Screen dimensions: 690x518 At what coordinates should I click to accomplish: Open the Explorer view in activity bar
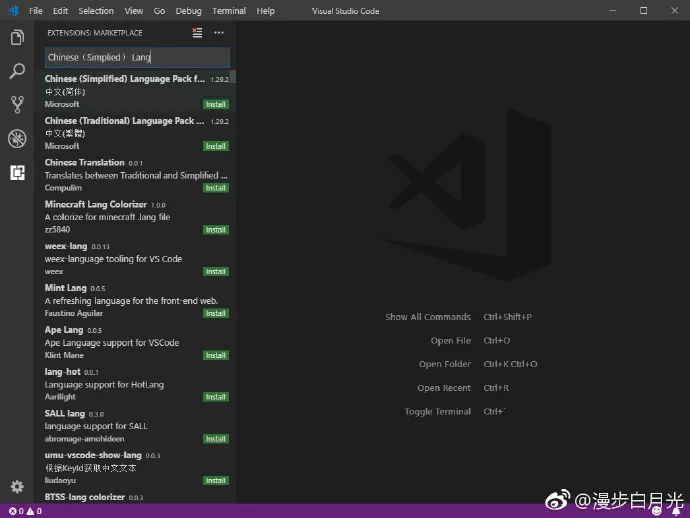click(17, 37)
